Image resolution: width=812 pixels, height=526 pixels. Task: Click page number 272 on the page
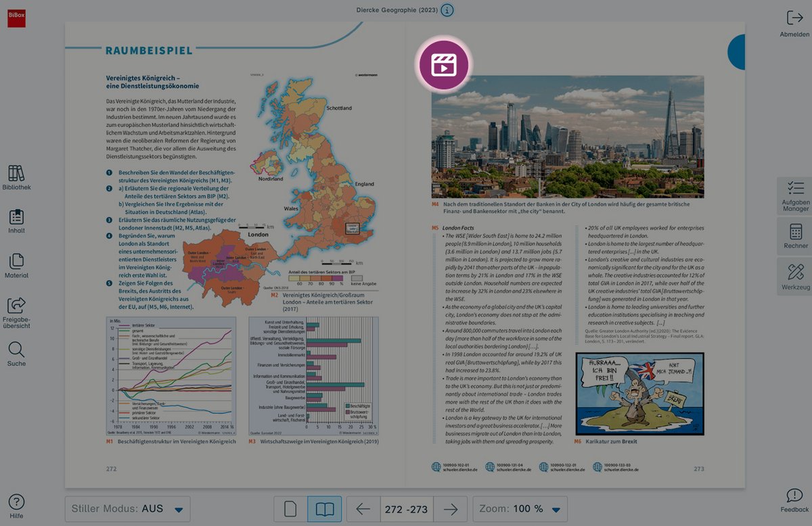[x=111, y=469]
